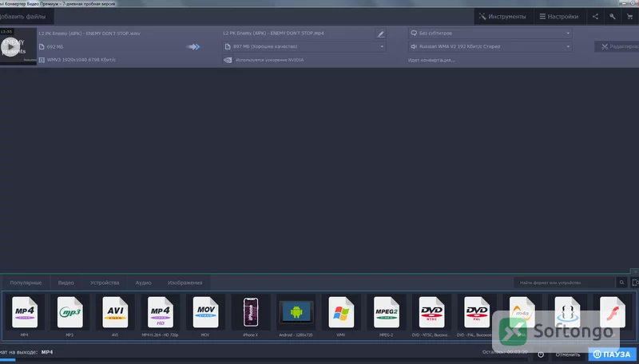
Task: Pause conversion with ПАУЗА button
Action: pos(613,354)
